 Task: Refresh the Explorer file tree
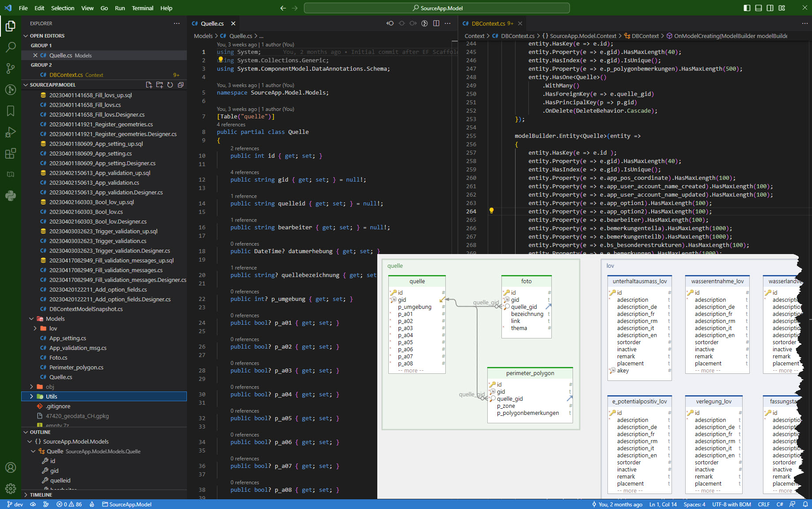point(170,85)
